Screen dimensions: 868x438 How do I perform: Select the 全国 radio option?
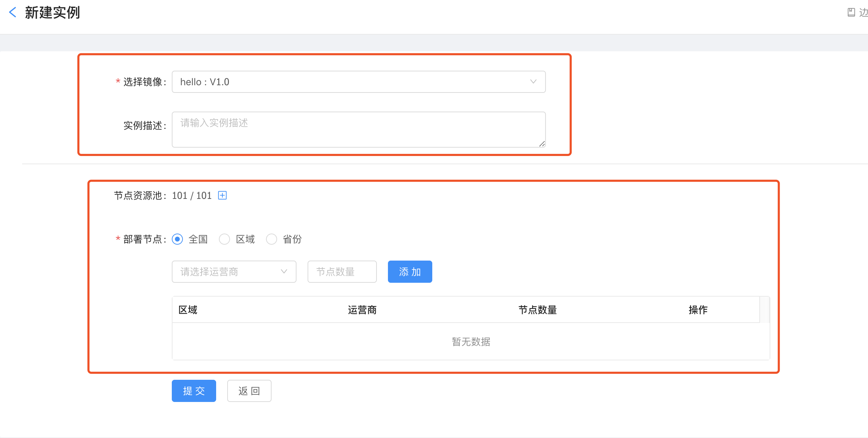click(178, 239)
